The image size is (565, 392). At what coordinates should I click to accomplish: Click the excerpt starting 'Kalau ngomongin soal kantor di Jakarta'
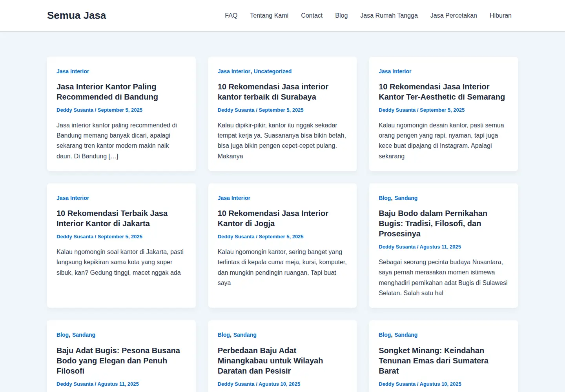(x=120, y=262)
